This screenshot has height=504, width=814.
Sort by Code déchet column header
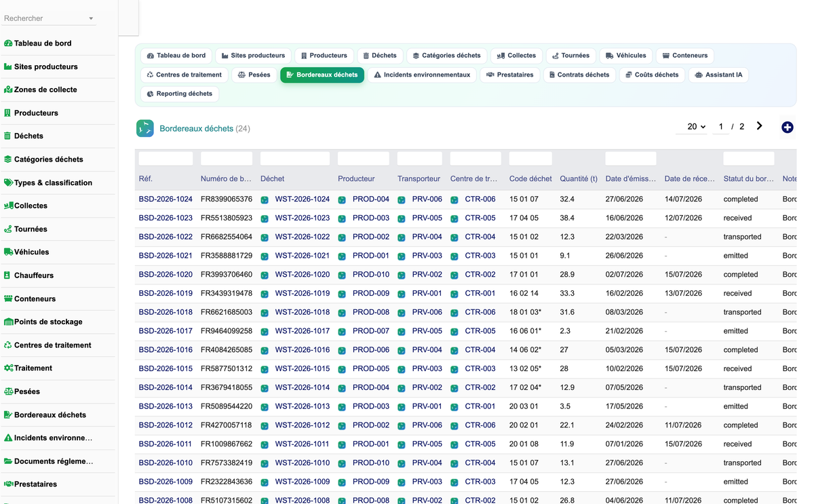coord(530,179)
